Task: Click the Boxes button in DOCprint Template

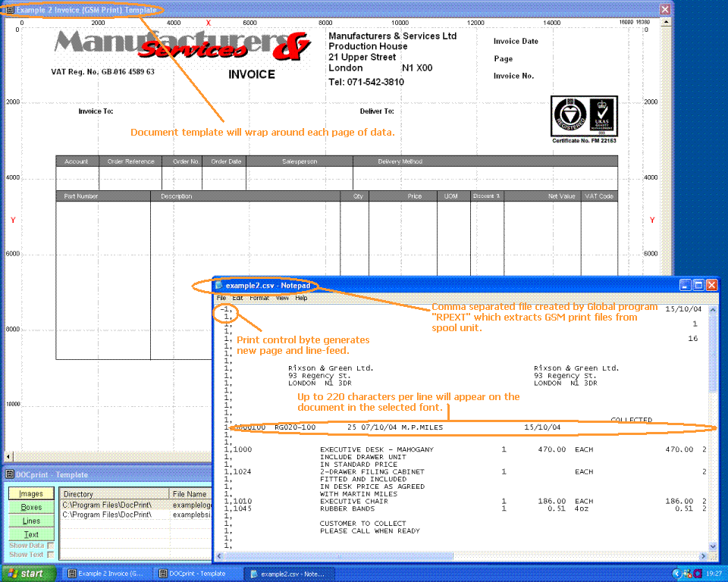Action: point(31,507)
